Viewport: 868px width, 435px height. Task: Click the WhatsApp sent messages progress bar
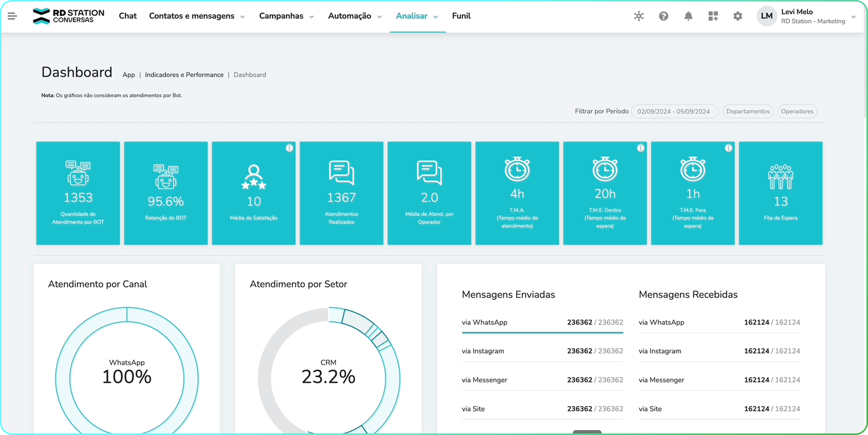[x=542, y=333]
